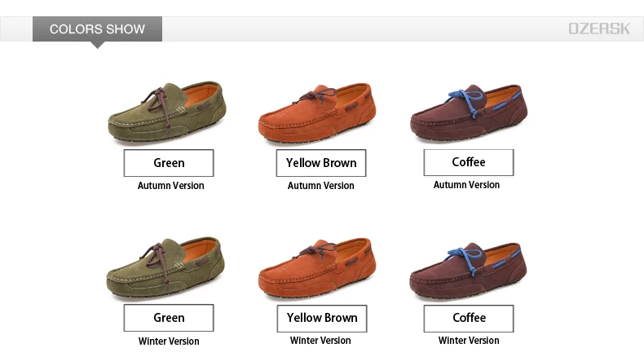Click the Winter Version text under Coffee

(469, 341)
